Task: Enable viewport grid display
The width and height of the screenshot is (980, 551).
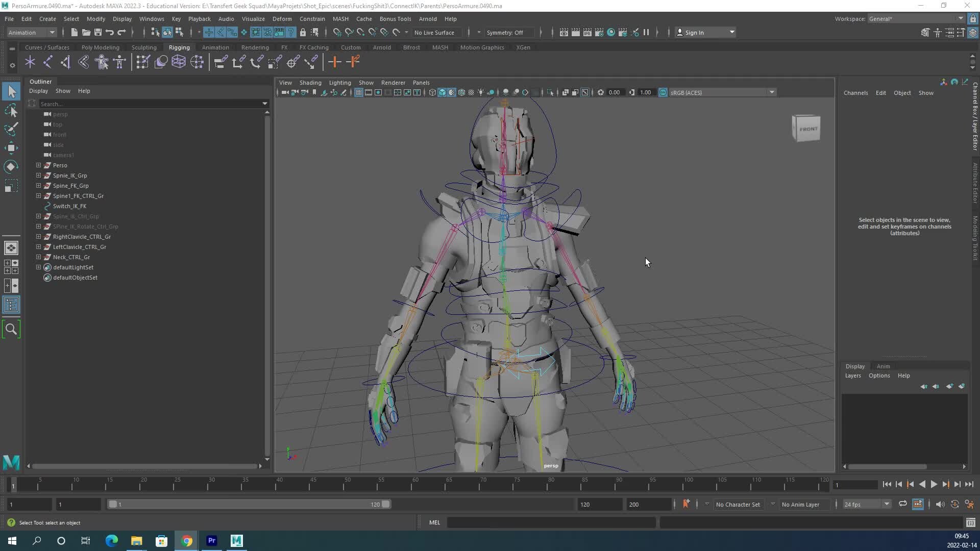Action: (359, 92)
